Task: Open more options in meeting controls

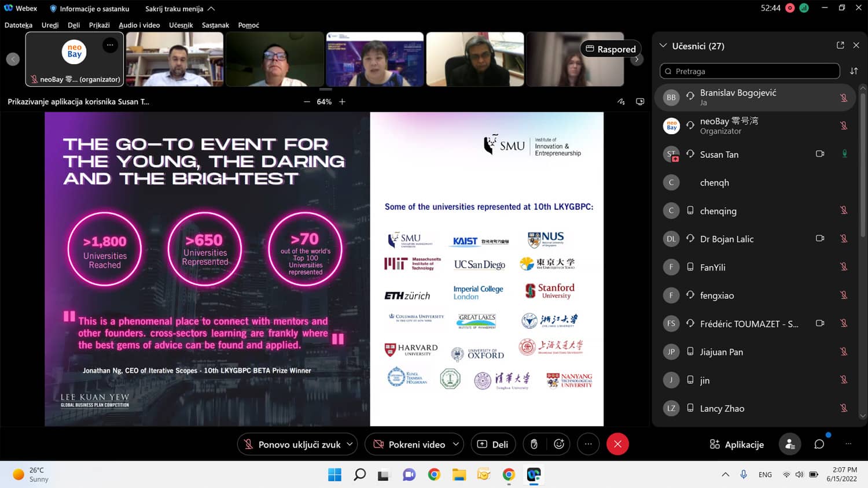Action: (589, 444)
